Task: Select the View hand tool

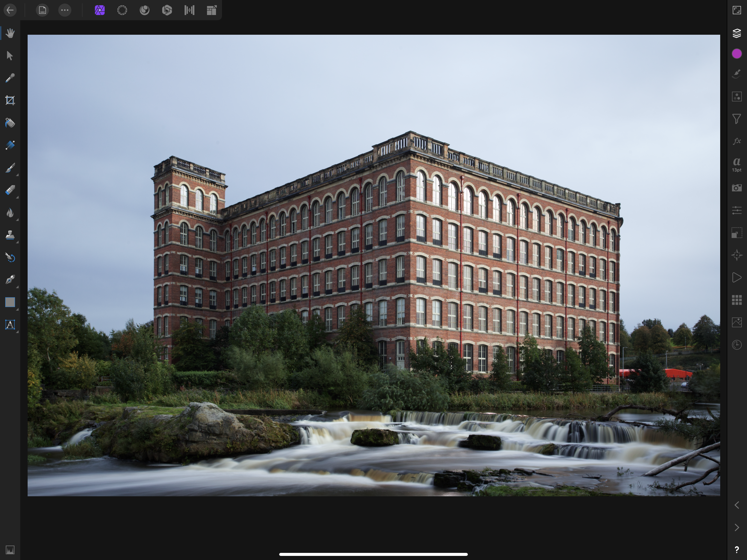Action: [x=10, y=33]
